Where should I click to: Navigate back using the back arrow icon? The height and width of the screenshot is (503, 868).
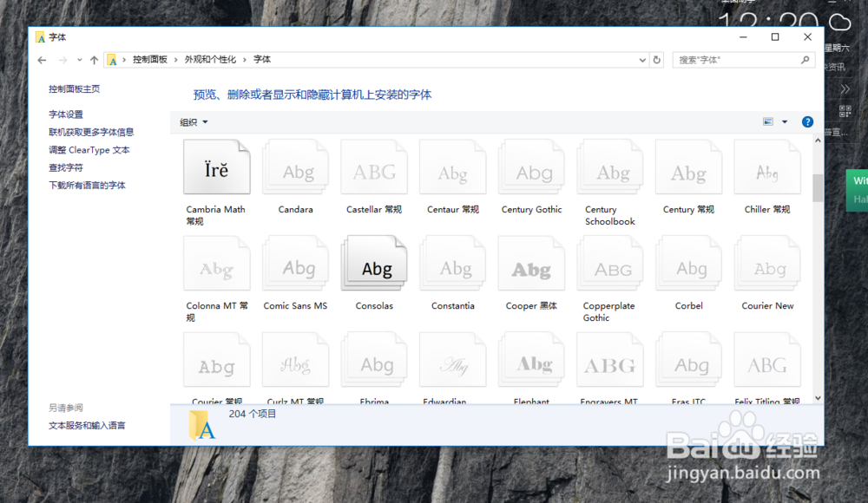pyautogui.click(x=42, y=59)
